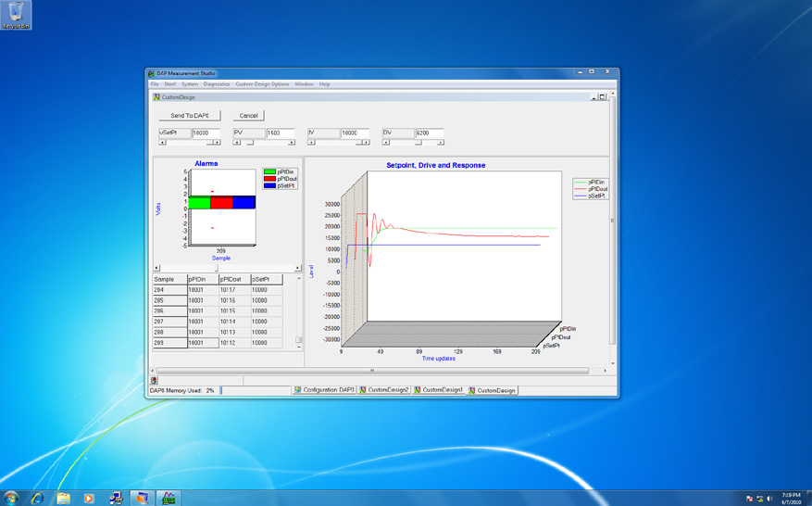Viewport: 812px width, 506px height.
Task: Click the green pPIDin swatch in Alarms legend
Action: [x=269, y=171]
